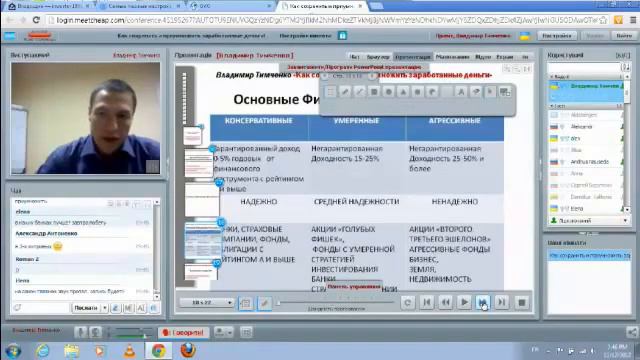Viewport: 640px width, 360px height.
Task: Jump to the first slide
Action: coord(427,302)
